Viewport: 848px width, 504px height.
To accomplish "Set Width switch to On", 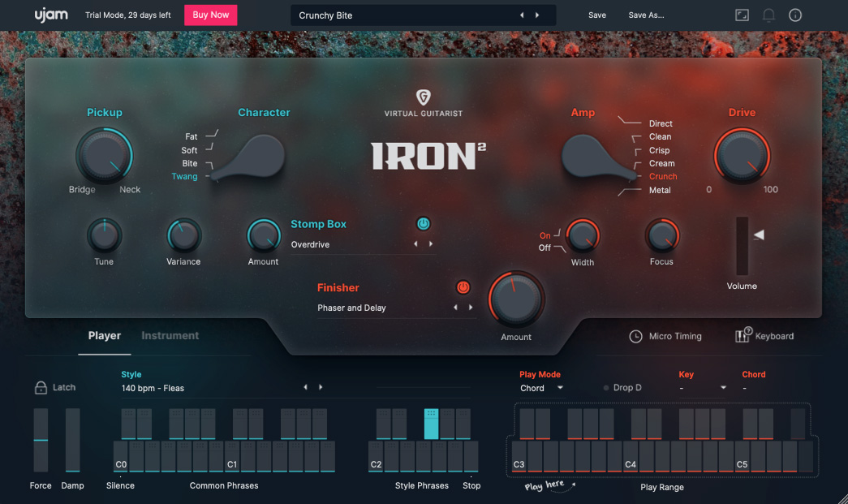I will (x=545, y=235).
